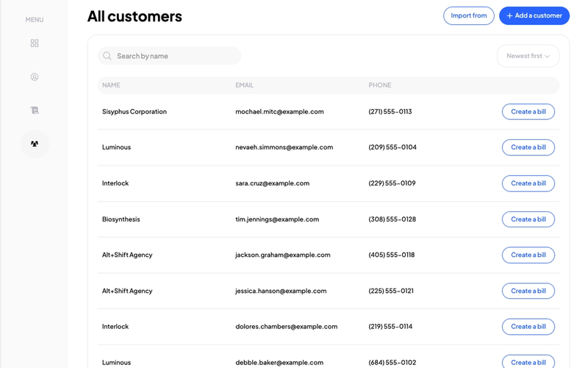Click email dolores.chambers@example.com
The width and height of the screenshot is (588, 368).
[287, 327]
